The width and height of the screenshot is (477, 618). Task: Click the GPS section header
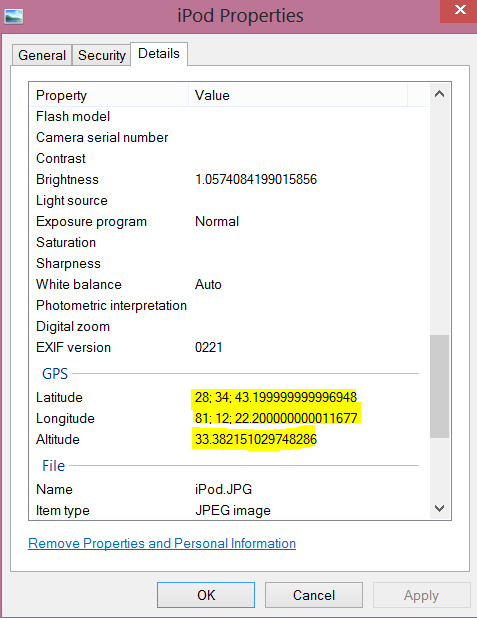pos(55,373)
